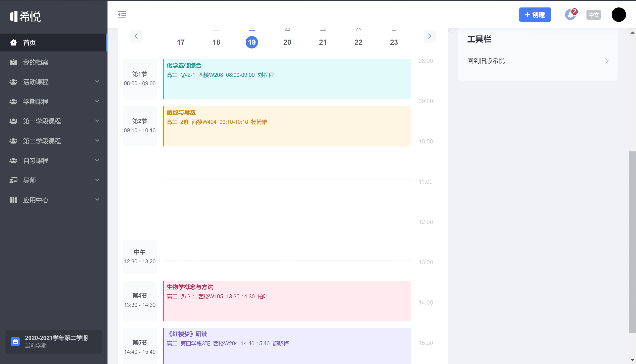Click the scrollbar down arrow
636x364 pixels.
pyautogui.click(x=632, y=360)
